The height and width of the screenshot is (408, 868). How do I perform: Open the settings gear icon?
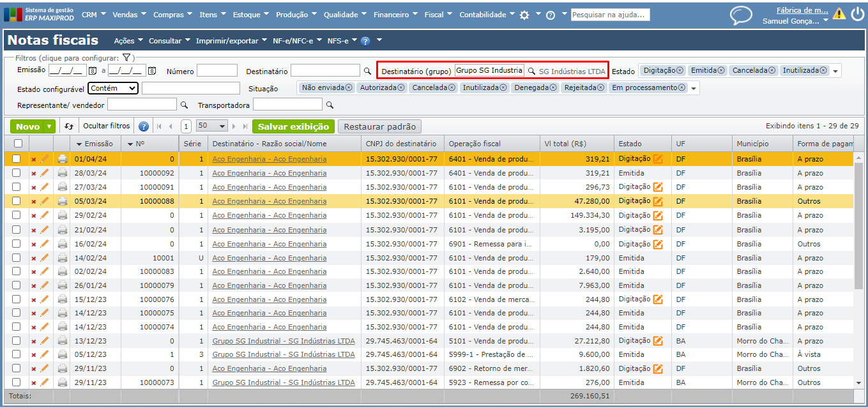524,15
